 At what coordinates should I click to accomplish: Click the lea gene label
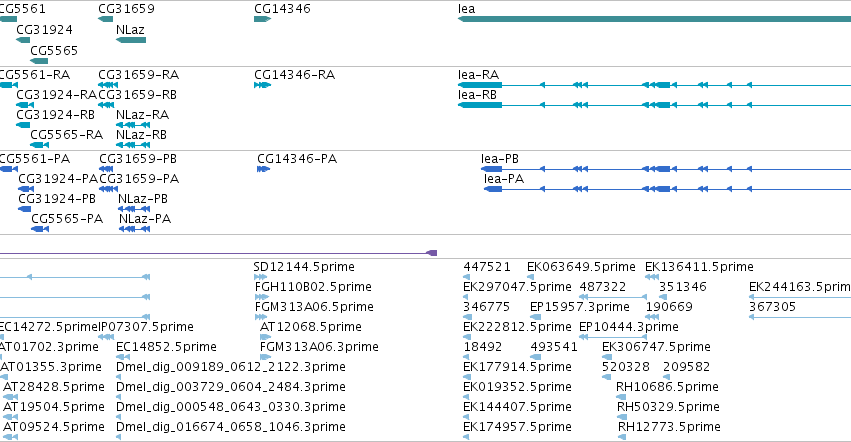[466, 9]
